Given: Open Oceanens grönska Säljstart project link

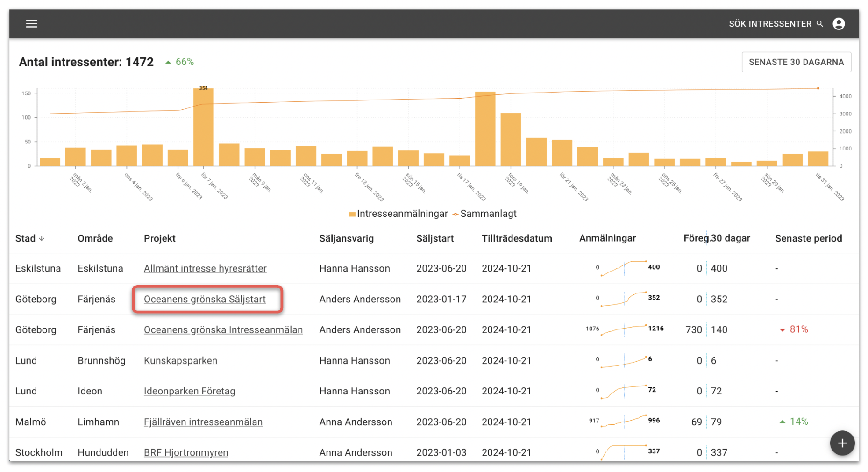Looking at the screenshot, I should point(205,299).
